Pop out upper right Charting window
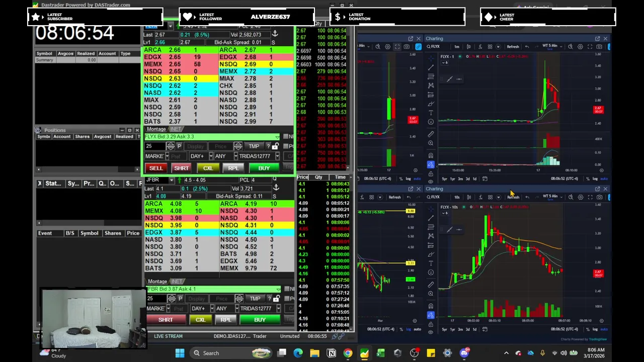 [x=597, y=39]
